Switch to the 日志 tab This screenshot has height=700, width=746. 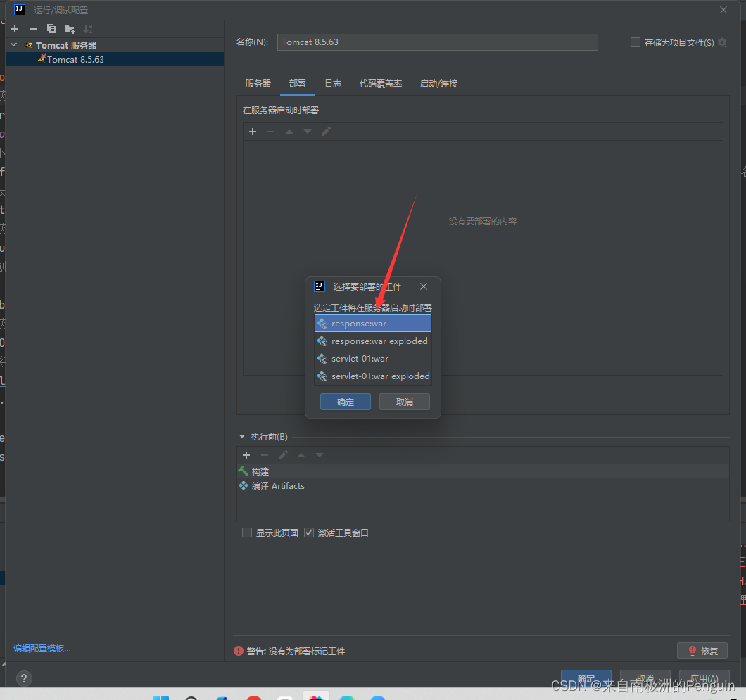[333, 84]
